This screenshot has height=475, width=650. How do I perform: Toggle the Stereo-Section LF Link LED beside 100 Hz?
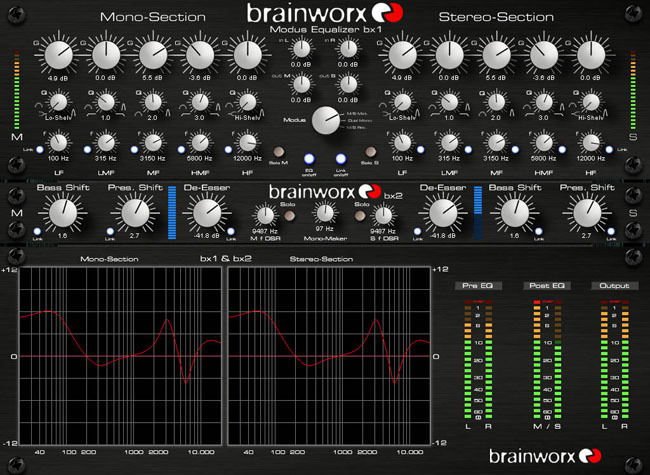tap(421, 150)
